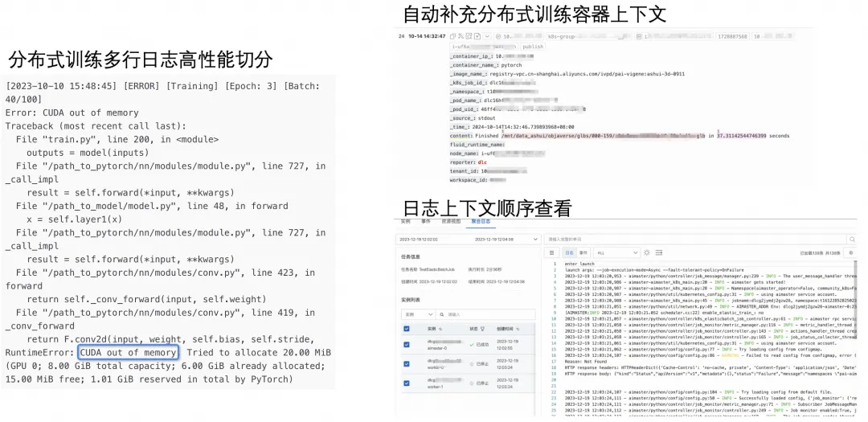The width and height of the screenshot is (868, 422).
Task: Click the _image_name_ field key
Action: (x=467, y=74)
